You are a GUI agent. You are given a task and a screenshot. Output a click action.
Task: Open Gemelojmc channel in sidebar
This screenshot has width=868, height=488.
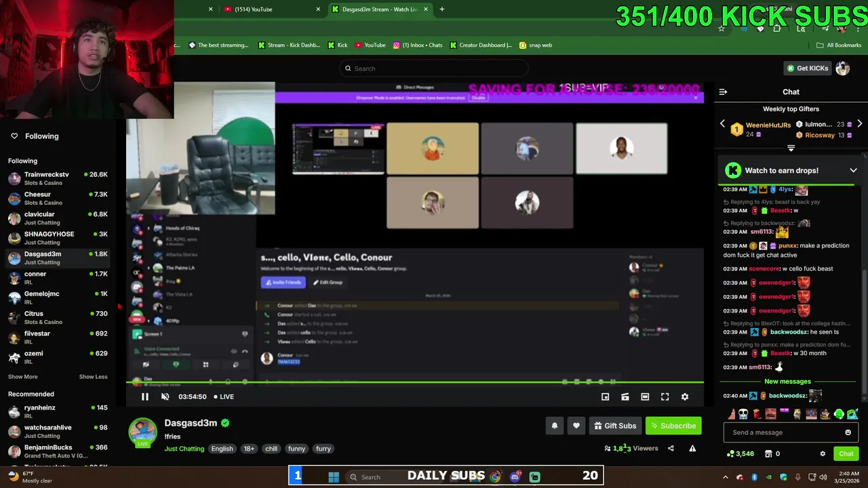pos(58,298)
